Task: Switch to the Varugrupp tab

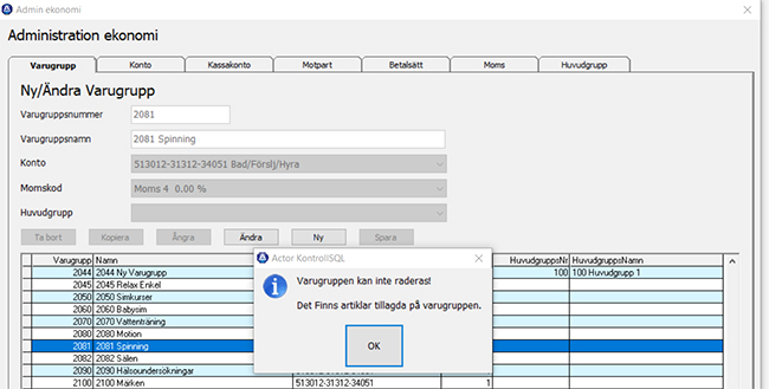Action: tap(52, 66)
